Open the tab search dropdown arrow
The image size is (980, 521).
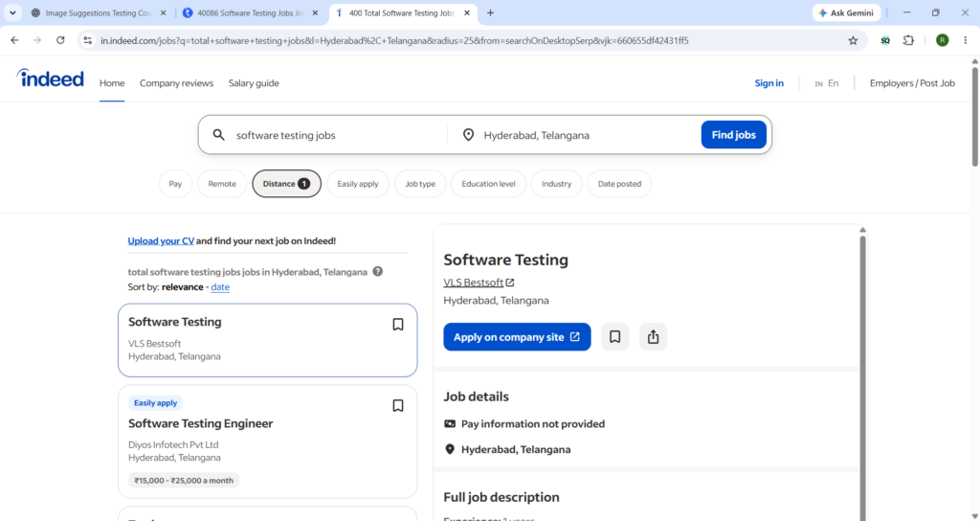pos(12,13)
